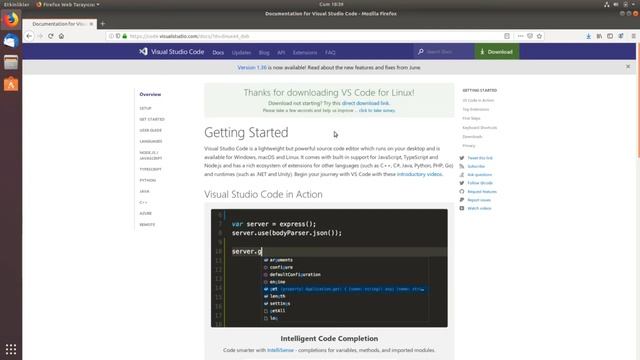Open the home page via house icon
This screenshot has width=640, height=360.
click(x=61, y=36)
